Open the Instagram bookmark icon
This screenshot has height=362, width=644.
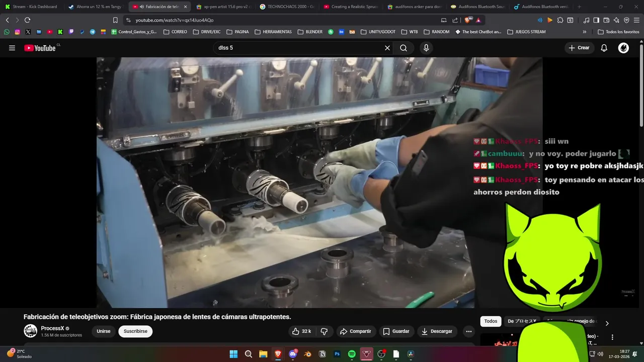17,32
